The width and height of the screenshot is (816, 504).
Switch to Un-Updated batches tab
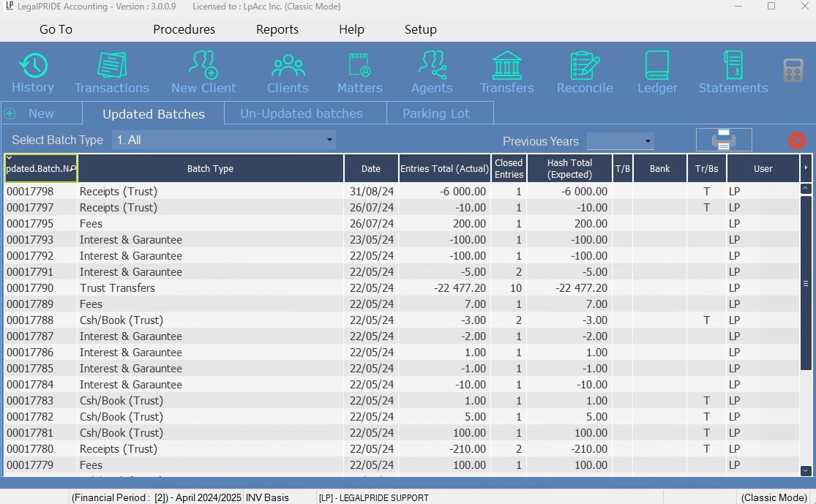coord(302,113)
